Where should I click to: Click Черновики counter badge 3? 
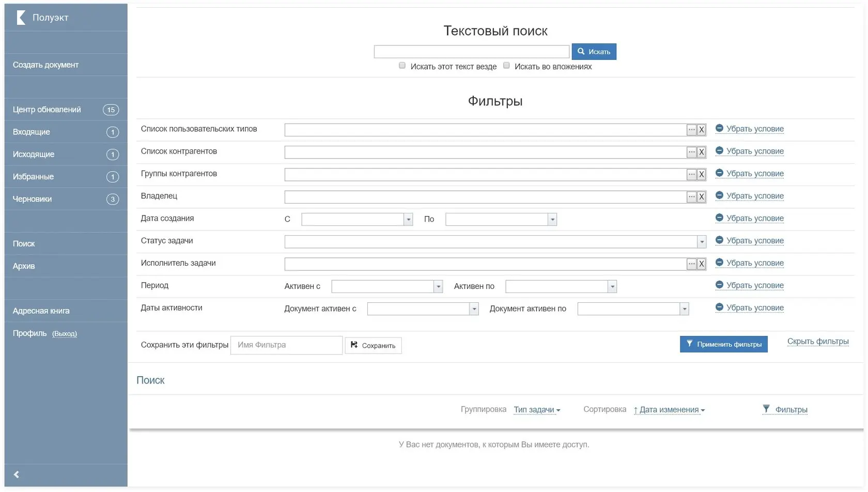click(x=113, y=199)
